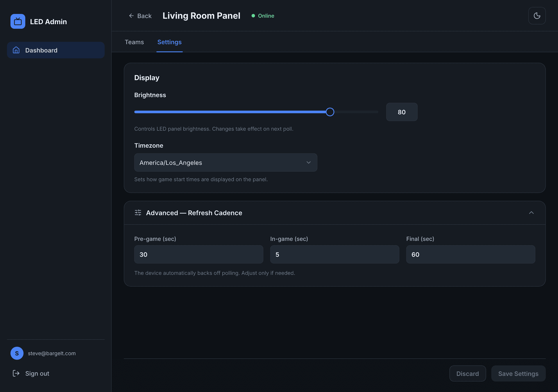558x392 pixels.
Task: Click the Living Room Panel title
Action: [201, 16]
